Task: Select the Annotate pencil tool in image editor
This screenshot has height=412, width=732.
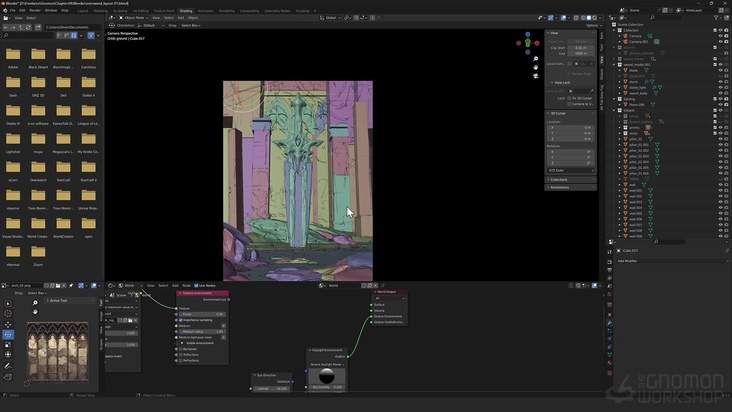Action: (x=8, y=366)
